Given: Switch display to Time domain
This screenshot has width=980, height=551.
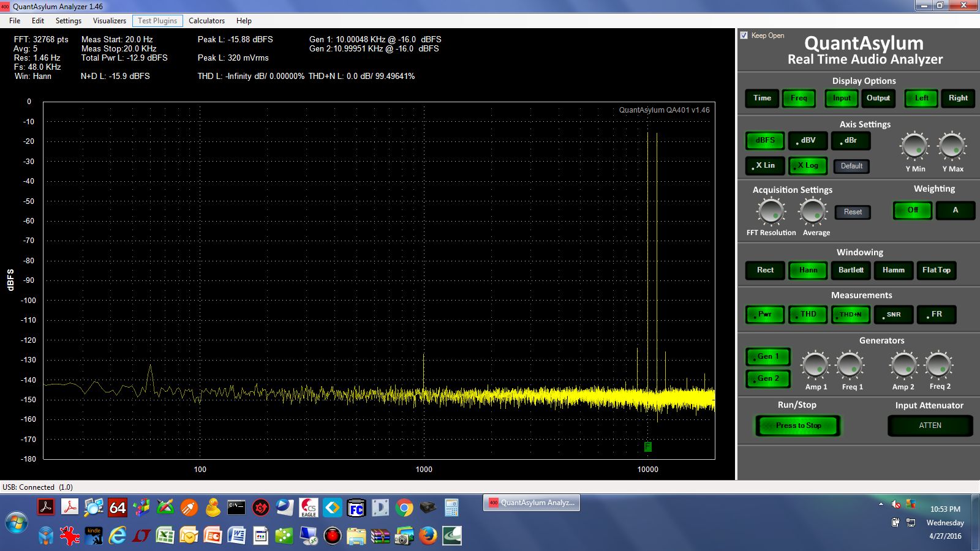Looking at the screenshot, I should 762,98.
